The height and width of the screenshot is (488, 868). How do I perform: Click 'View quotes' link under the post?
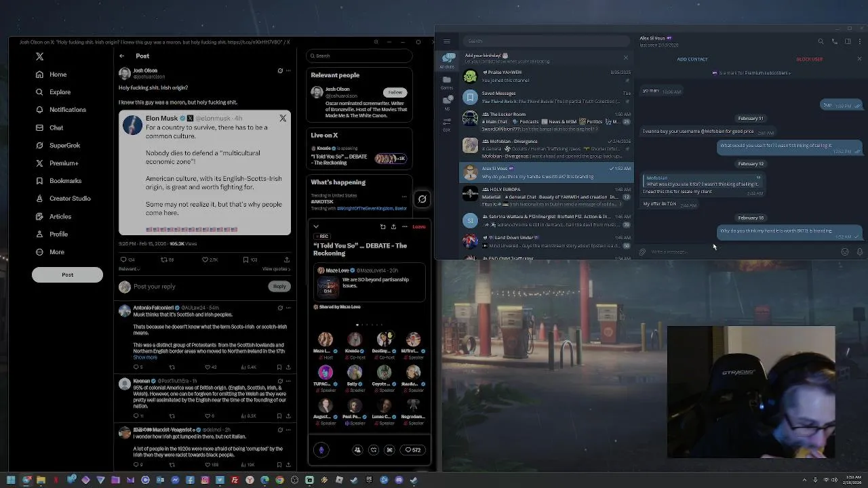coord(276,269)
